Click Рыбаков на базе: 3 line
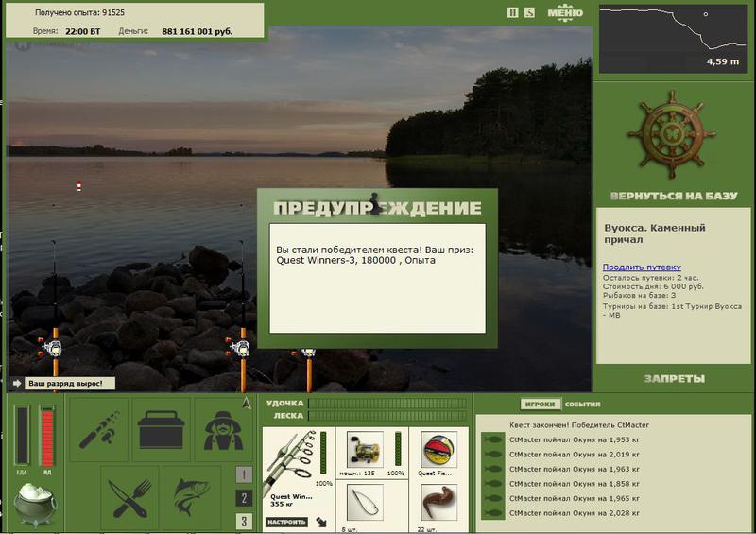Viewport: 756px width, 534px height. [x=640, y=295]
